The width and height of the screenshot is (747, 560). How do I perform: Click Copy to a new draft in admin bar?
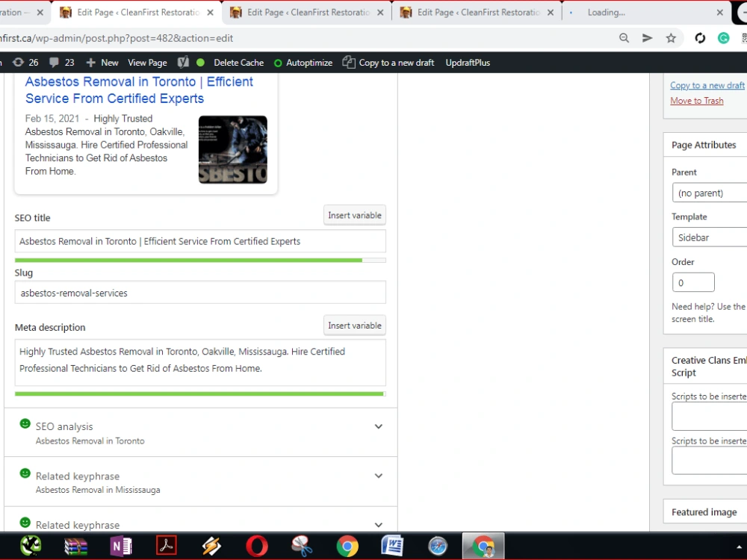pyautogui.click(x=388, y=63)
